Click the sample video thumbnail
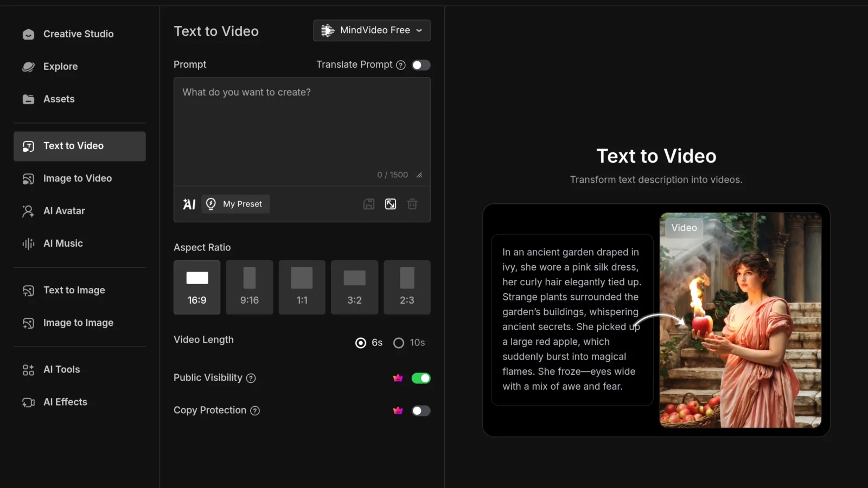Image resolution: width=868 pixels, height=488 pixels. click(x=741, y=320)
